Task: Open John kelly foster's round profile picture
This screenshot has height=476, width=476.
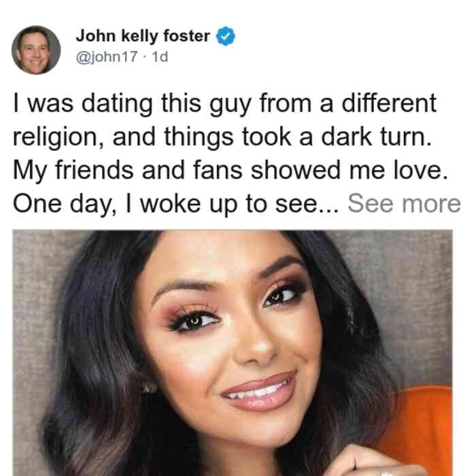Action: (36, 50)
